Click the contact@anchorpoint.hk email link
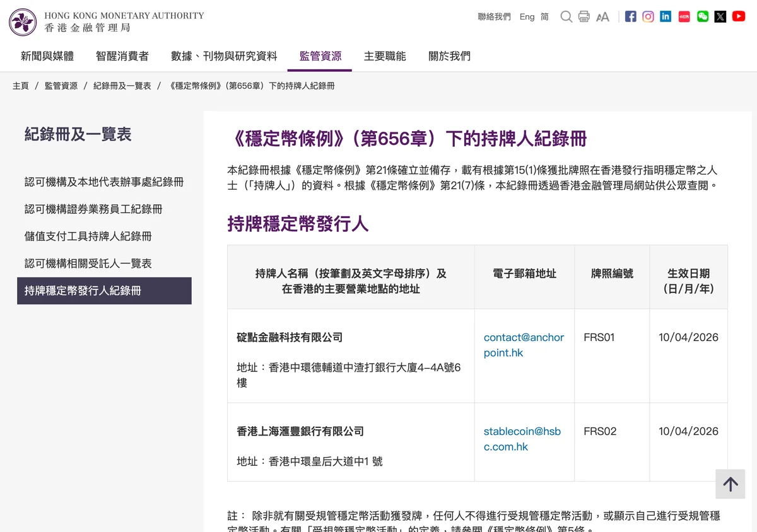The image size is (757, 532). point(524,345)
